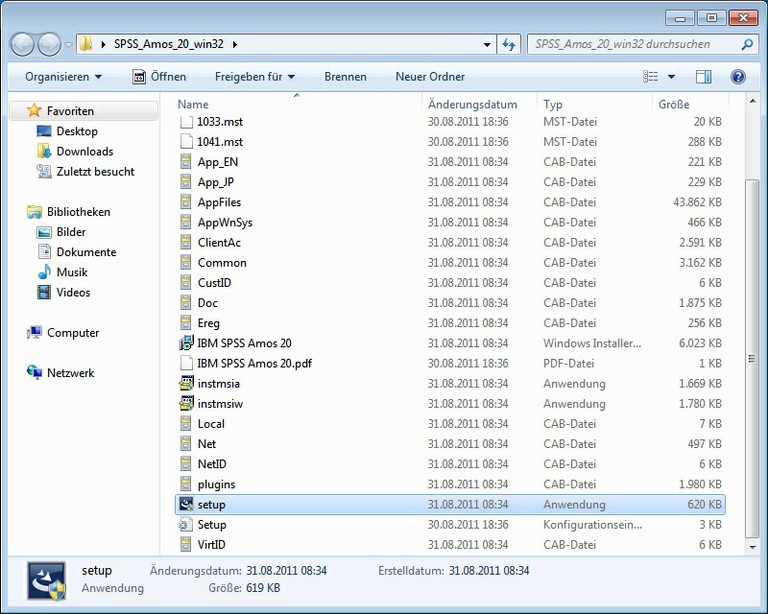Select the VirtID file name

[212, 544]
